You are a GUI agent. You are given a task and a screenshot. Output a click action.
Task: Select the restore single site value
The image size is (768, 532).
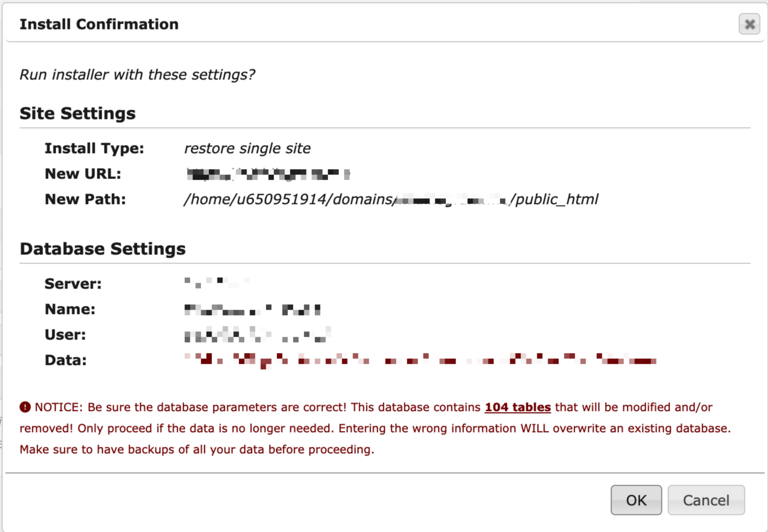click(247, 148)
